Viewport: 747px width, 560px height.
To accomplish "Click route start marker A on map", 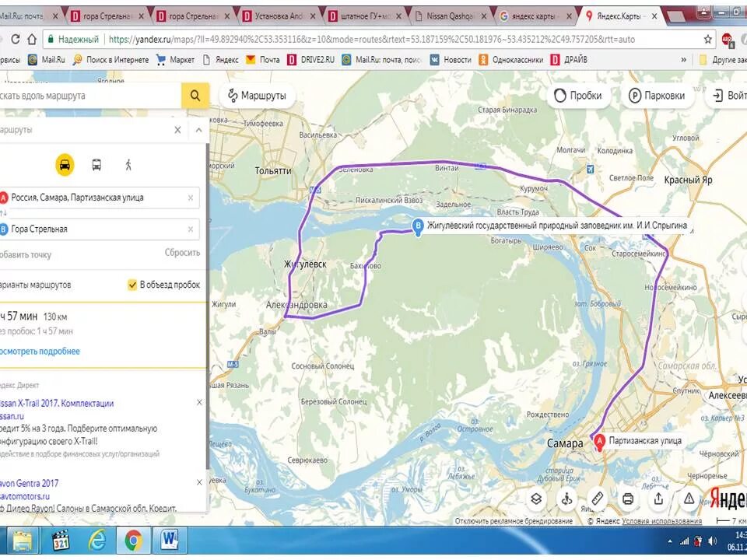I will coord(599,443).
